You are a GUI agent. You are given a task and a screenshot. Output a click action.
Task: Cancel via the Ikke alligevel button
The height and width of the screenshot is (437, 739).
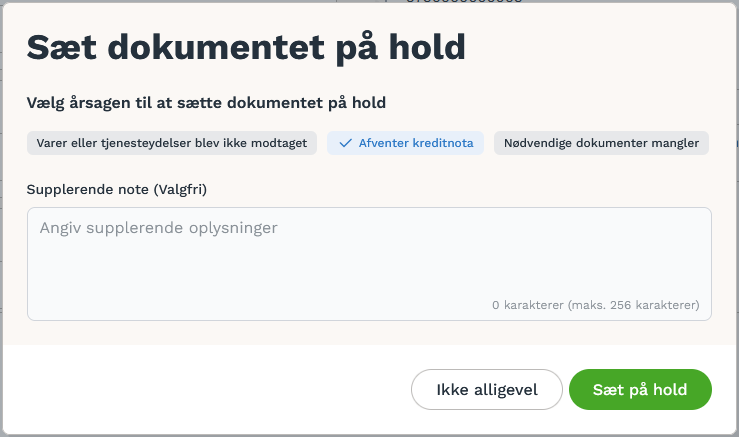(487, 389)
